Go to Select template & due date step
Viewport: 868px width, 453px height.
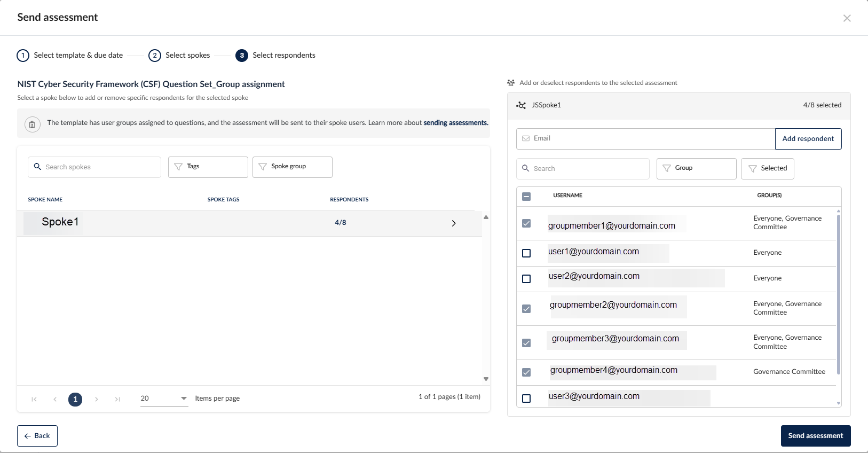(78, 56)
